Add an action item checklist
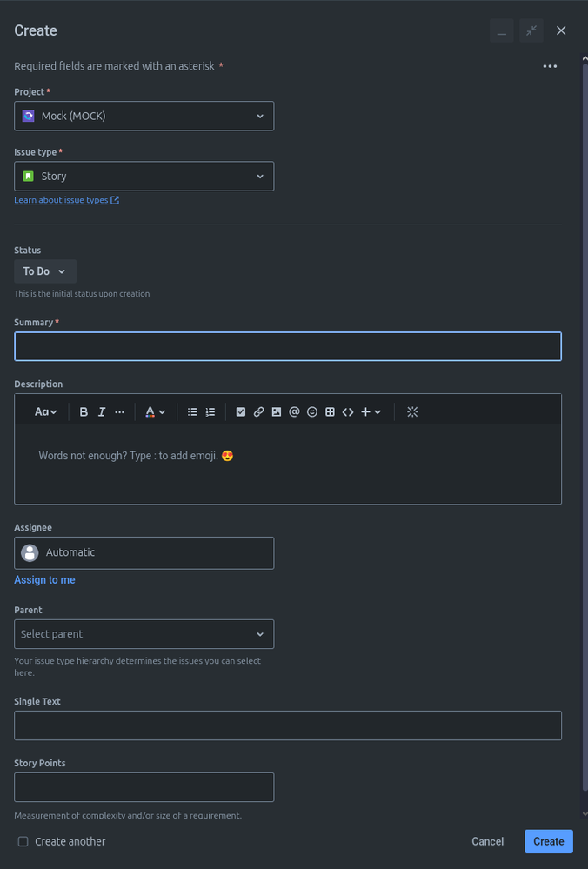588x869 pixels. coord(241,411)
